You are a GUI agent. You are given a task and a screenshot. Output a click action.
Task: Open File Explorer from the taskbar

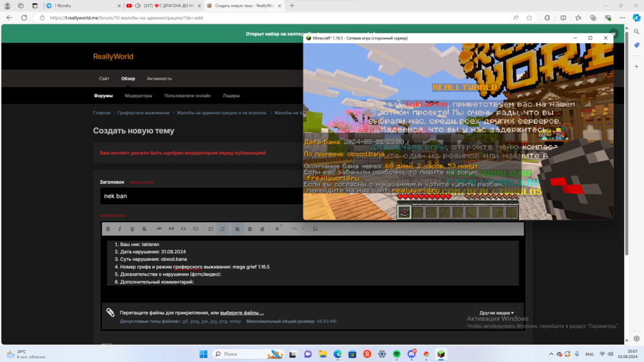(x=323, y=354)
